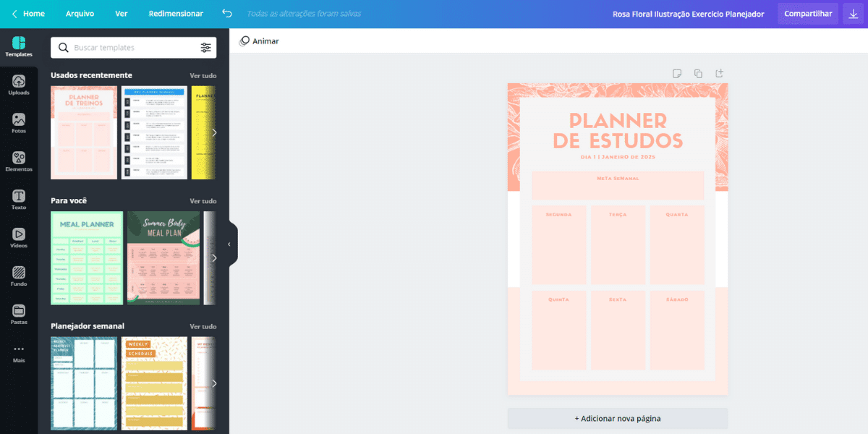The height and width of the screenshot is (434, 868).
Task: Open the Fotos panel
Action: 19,124
